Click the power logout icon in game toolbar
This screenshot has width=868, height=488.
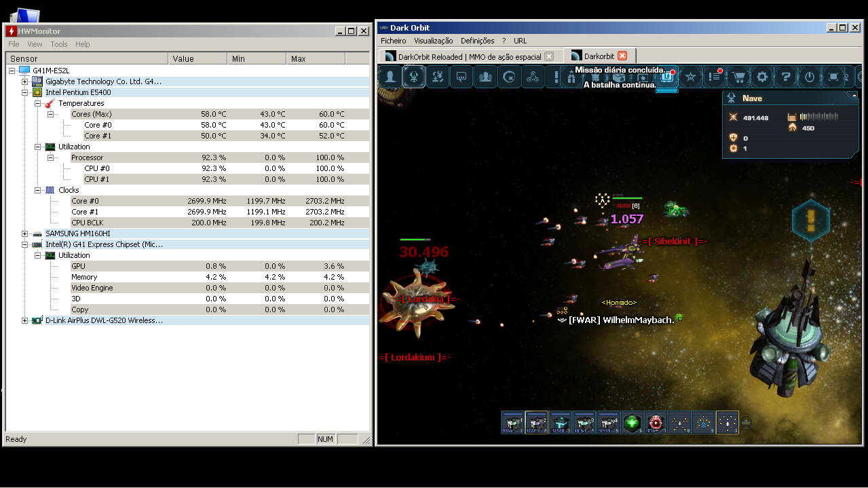coord(809,77)
